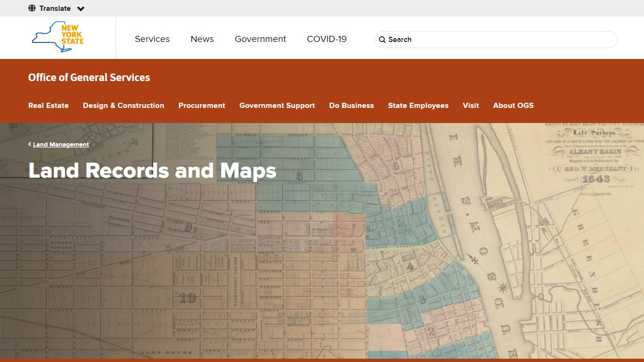The width and height of the screenshot is (644, 362).
Task: Select the Visit nav item
Action: coord(471,106)
